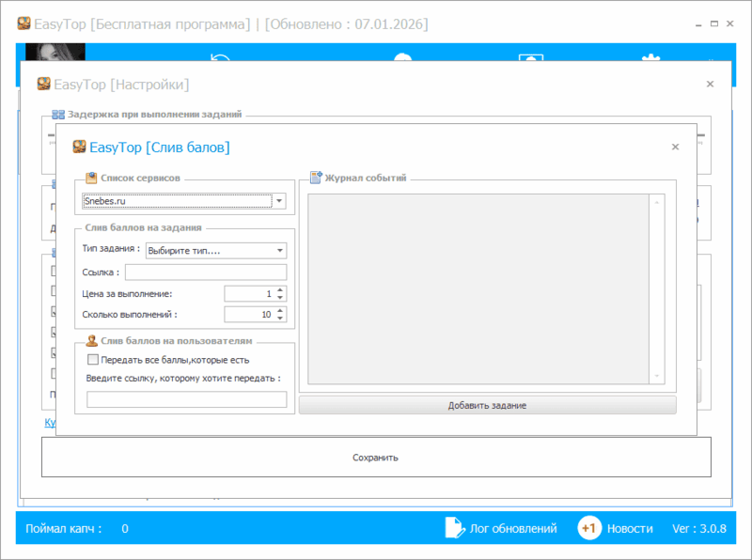Click into the Ссылка input field
Image resolution: width=752 pixels, height=560 pixels.
point(205,272)
